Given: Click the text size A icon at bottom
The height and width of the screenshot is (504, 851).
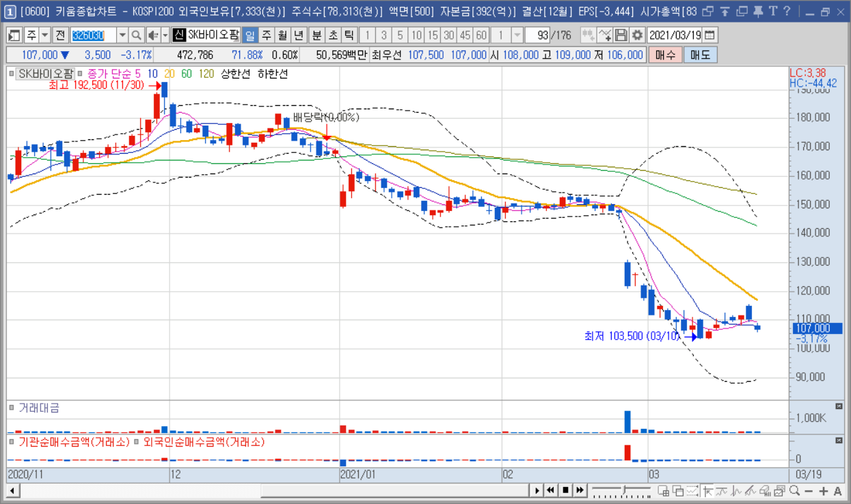Looking at the screenshot, I should pyautogui.click(x=838, y=490).
